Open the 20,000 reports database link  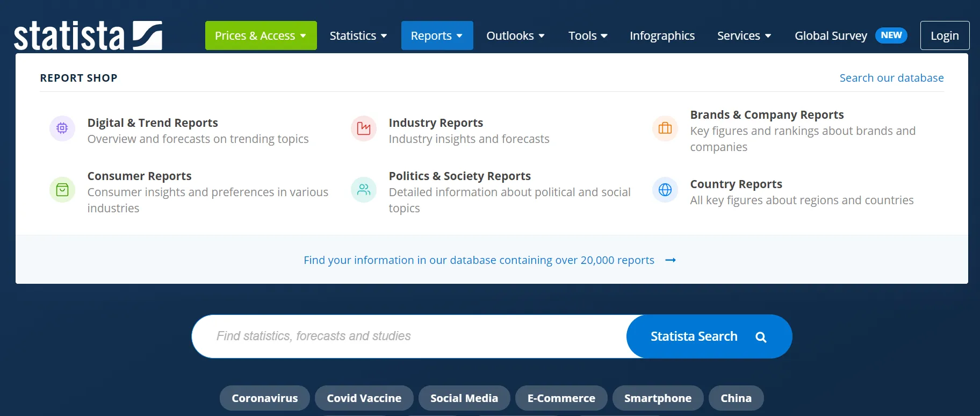(x=479, y=260)
